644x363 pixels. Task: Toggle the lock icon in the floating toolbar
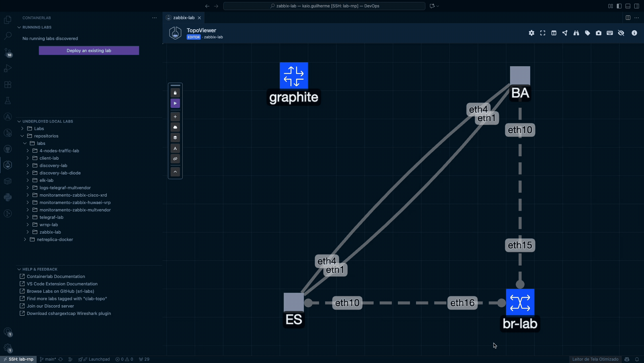pos(175,93)
